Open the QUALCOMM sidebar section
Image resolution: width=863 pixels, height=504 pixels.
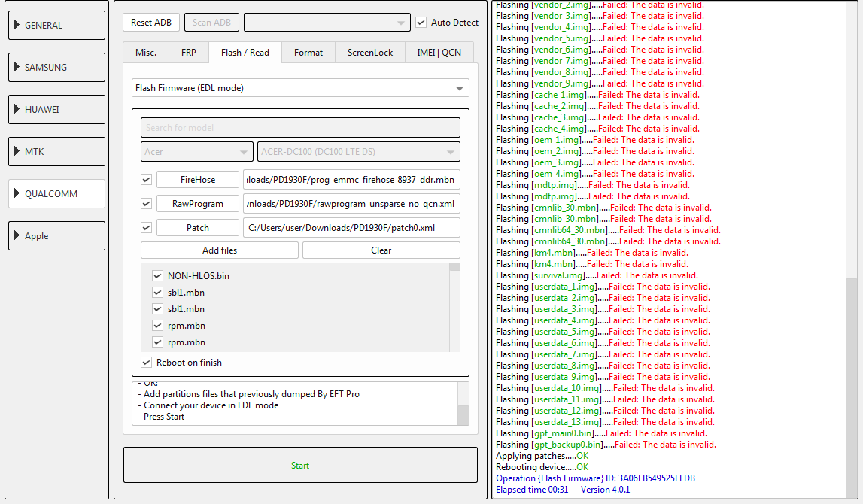coord(56,193)
